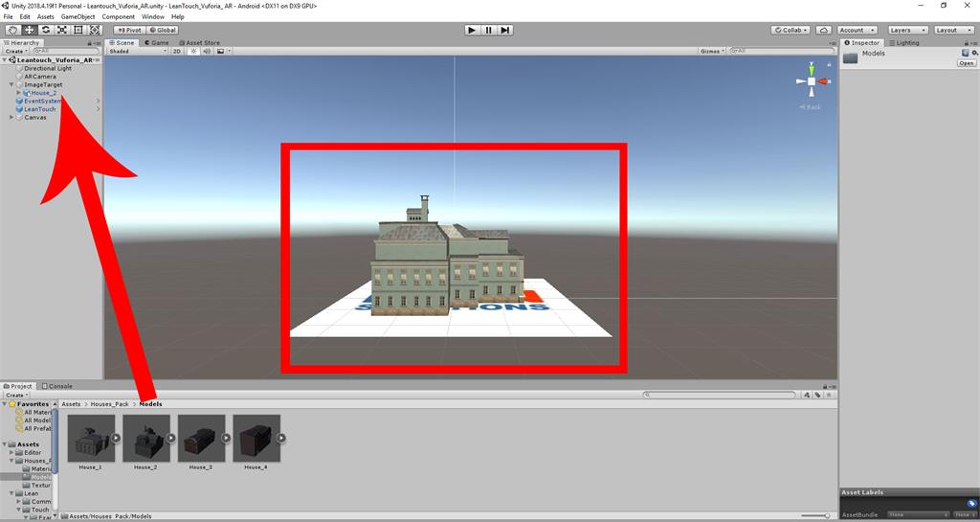Select LeanTouch in Hierarchy
980x522 pixels.
point(39,109)
